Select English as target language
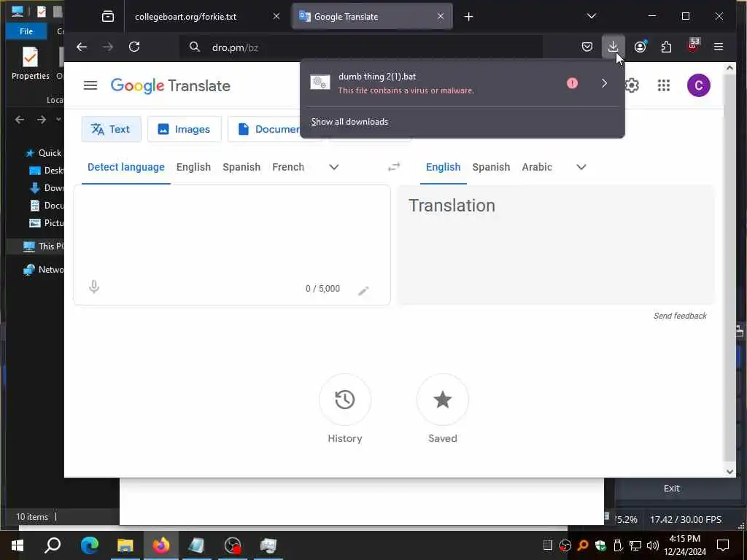Screen dimensions: 747x560 tap(443, 167)
